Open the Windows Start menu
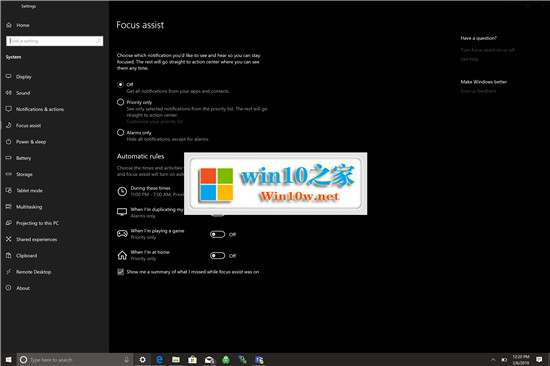Viewport: 550px width, 366px height. pyautogui.click(x=8, y=359)
